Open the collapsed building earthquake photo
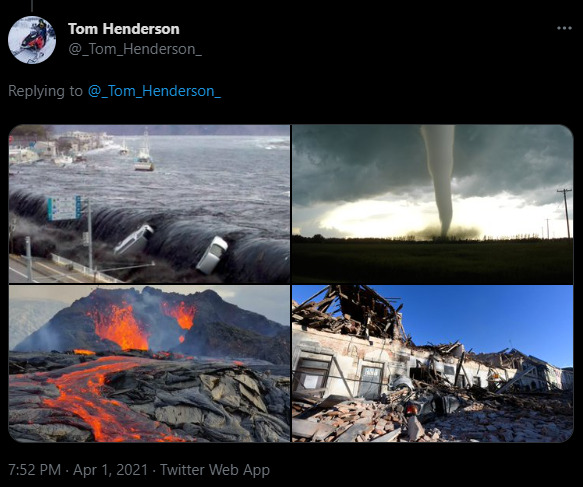583x487 pixels. 432,364
